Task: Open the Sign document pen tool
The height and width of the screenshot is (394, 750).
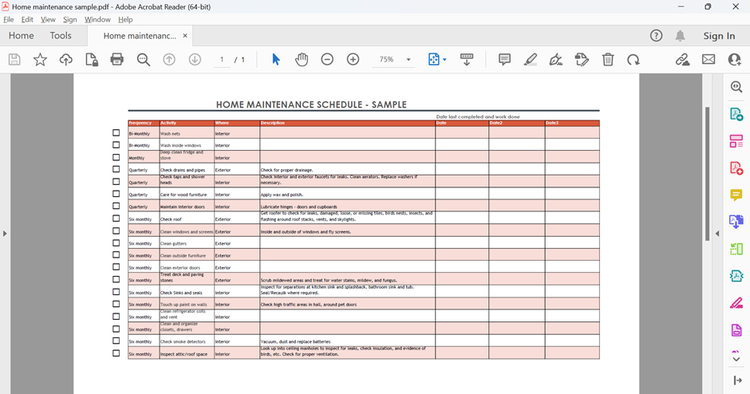Action: click(x=556, y=59)
